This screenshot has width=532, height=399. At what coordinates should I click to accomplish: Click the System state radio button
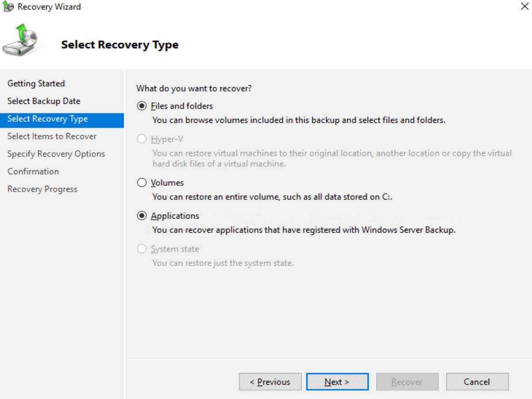click(141, 249)
